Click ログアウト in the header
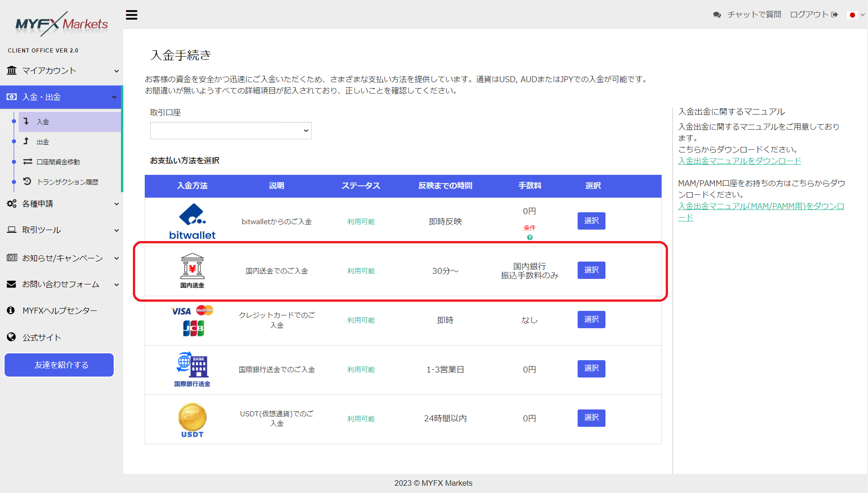Viewport: 868px width, 493px height. tap(809, 15)
